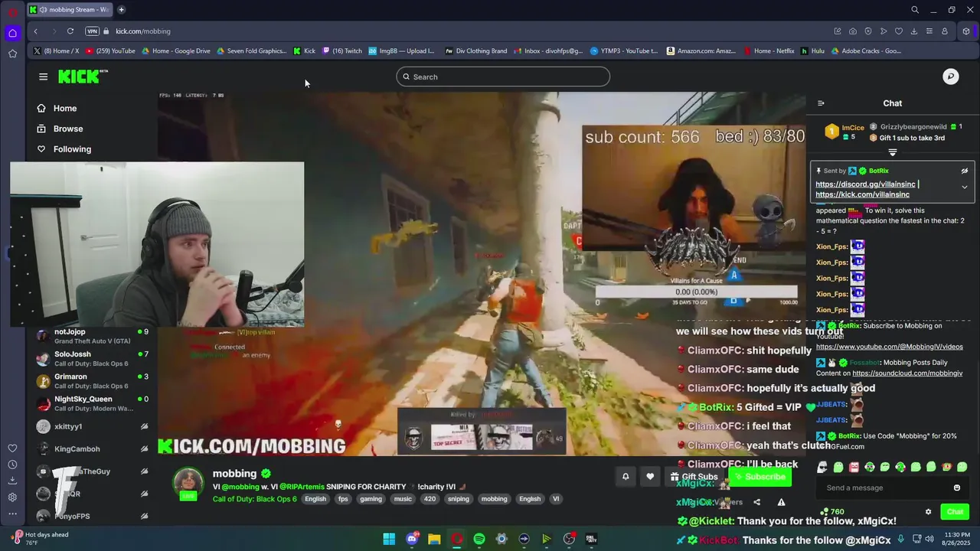
Task: Open the Mobbing YouTube videos link
Action: 889,347
